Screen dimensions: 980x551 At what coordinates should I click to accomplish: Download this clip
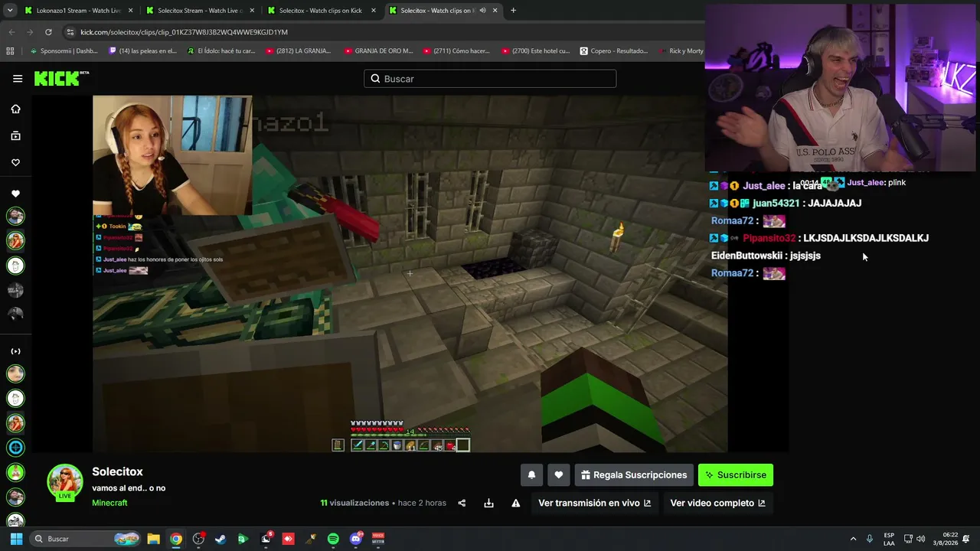488,503
